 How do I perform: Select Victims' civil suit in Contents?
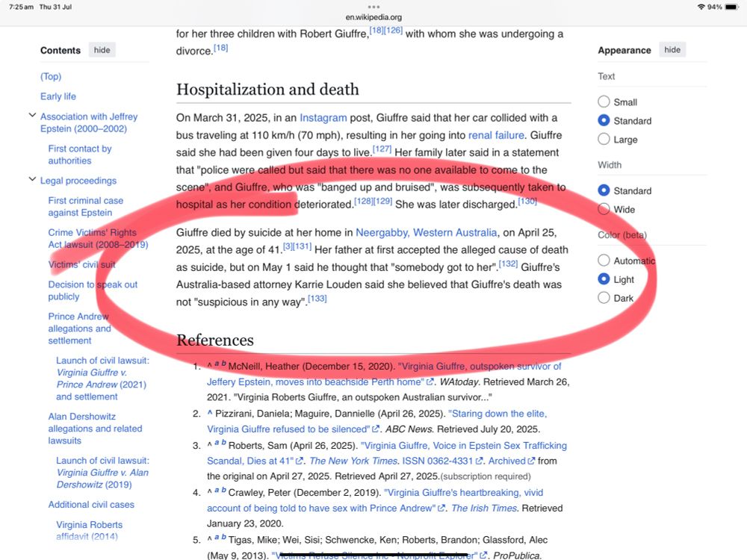point(82,264)
